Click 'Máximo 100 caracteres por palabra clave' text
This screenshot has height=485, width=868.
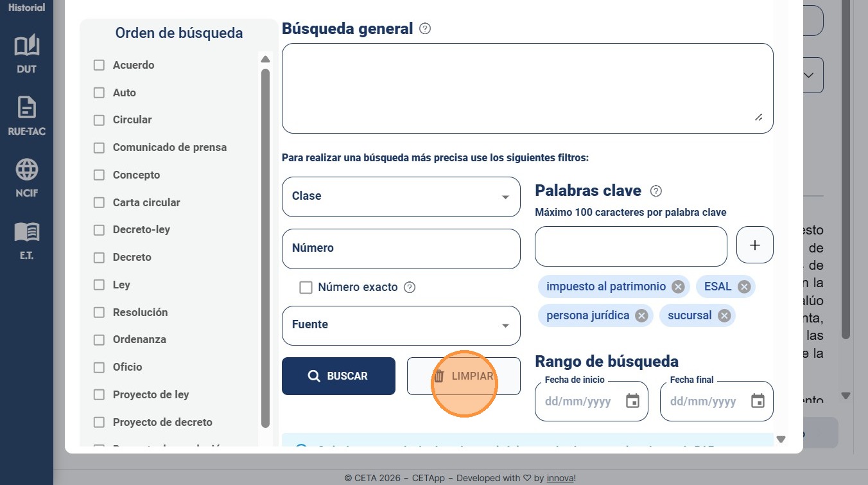point(630,212)
